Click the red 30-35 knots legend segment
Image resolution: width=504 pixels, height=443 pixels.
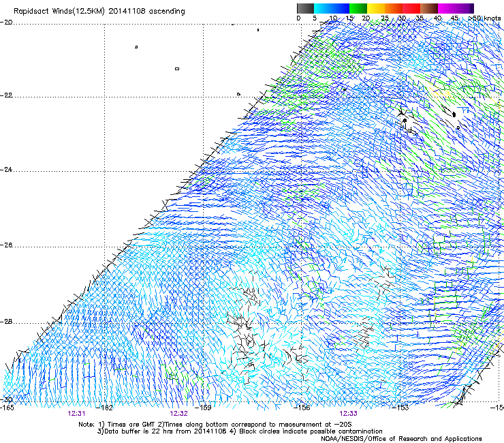click(411, 8)
